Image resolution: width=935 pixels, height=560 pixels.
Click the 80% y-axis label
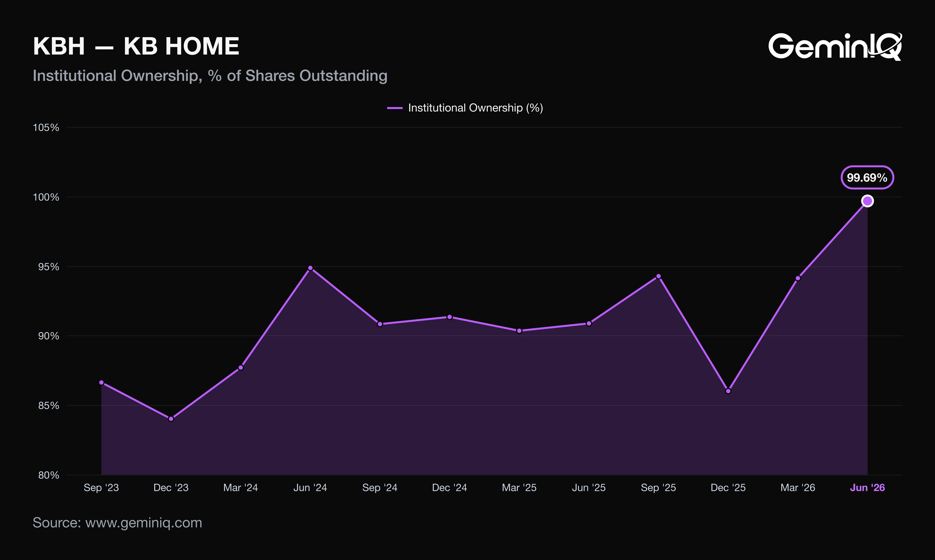point(49,475)
